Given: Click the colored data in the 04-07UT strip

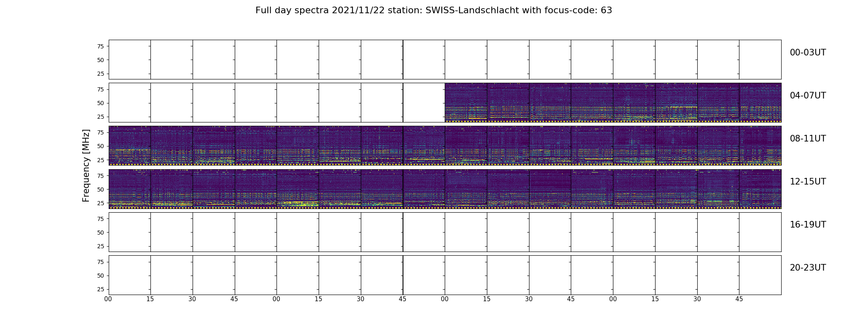Looking at the screenshot, I should pos(613,103).
